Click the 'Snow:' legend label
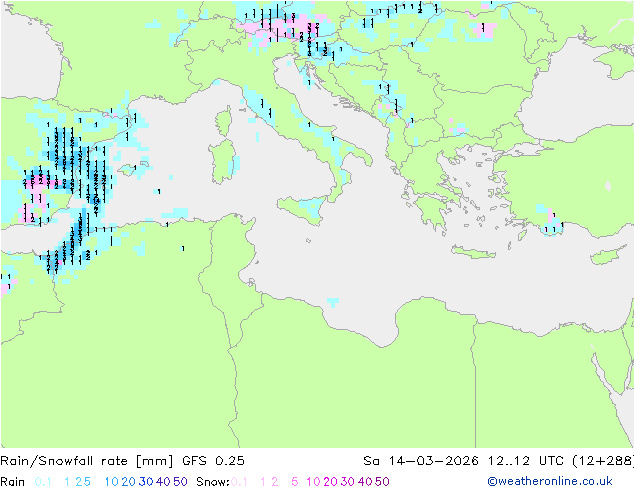Viewport: 634px width, 490px height. [213, 482]
